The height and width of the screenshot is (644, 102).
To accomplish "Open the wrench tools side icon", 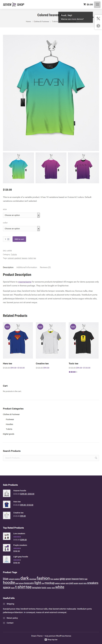I will click(x=98, y=18).
